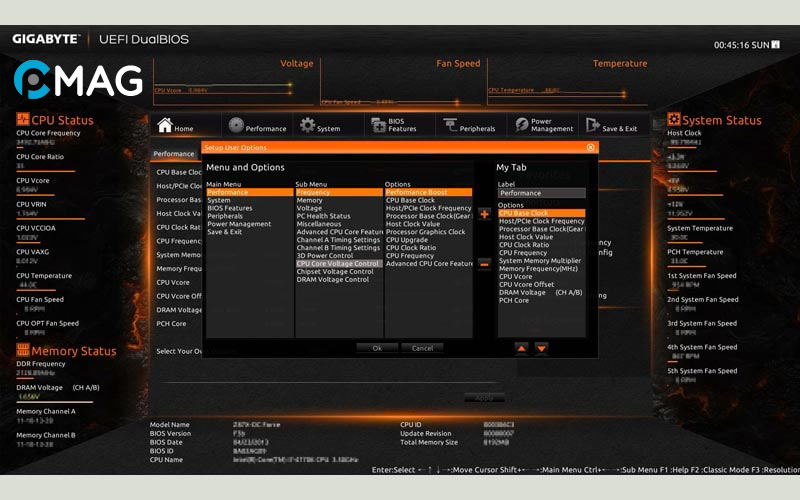Screen dimensions: 800x500
Task: Open the Power Management icon tab
Action: [x=521, y=125]
